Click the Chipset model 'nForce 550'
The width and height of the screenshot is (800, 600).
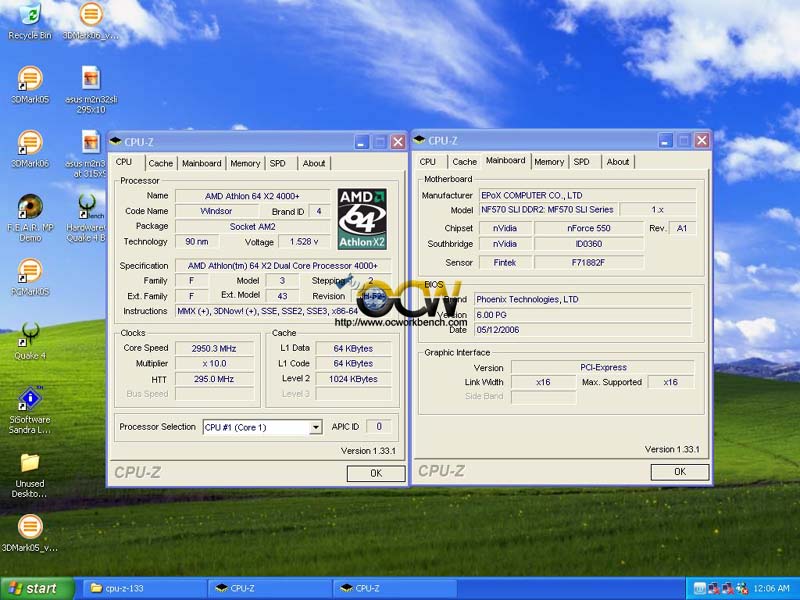click(589, 228)
